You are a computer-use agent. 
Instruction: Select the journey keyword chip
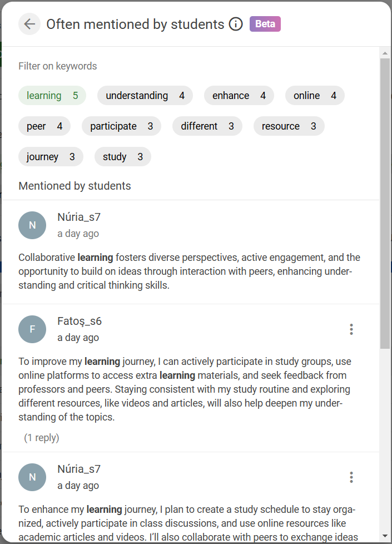pos(51,156)
